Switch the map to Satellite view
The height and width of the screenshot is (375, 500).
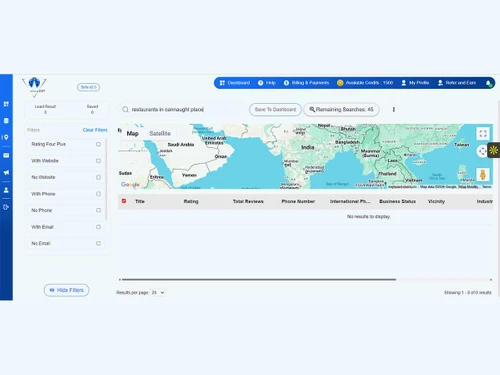[160, 133]
